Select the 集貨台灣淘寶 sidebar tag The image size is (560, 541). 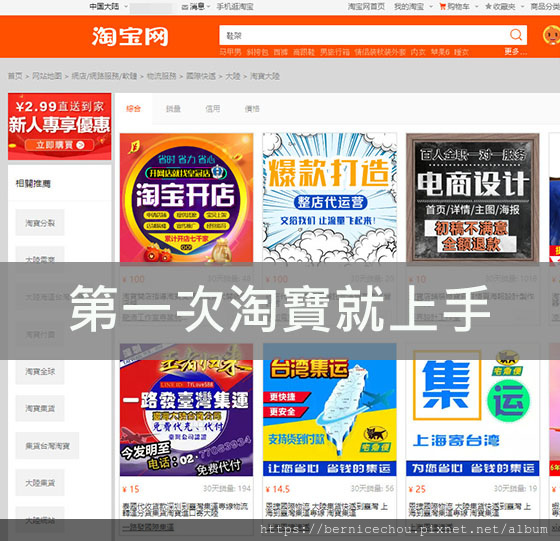pos(47,446)
